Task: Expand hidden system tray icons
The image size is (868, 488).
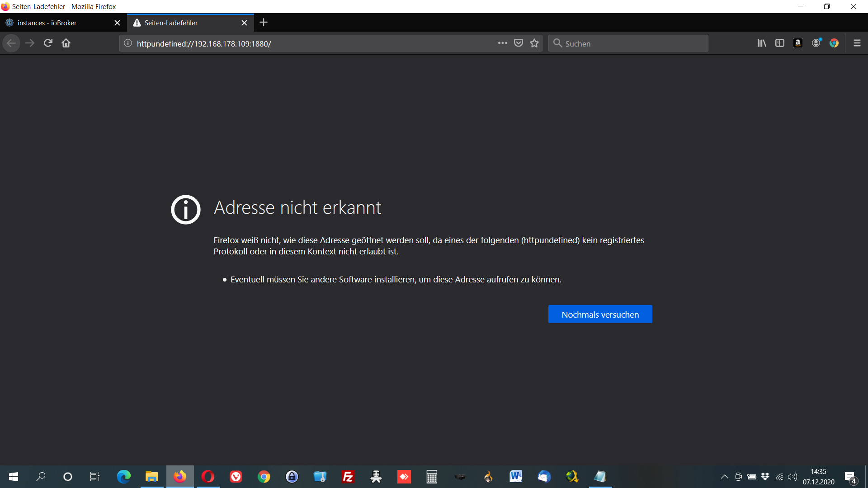Action: (x=724, y=477)
